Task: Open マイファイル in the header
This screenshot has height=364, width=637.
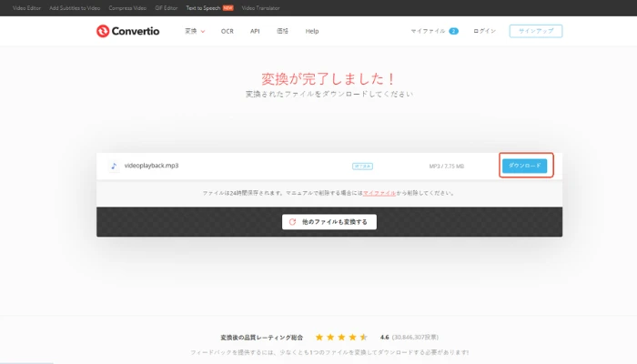Action: (428, 31)
